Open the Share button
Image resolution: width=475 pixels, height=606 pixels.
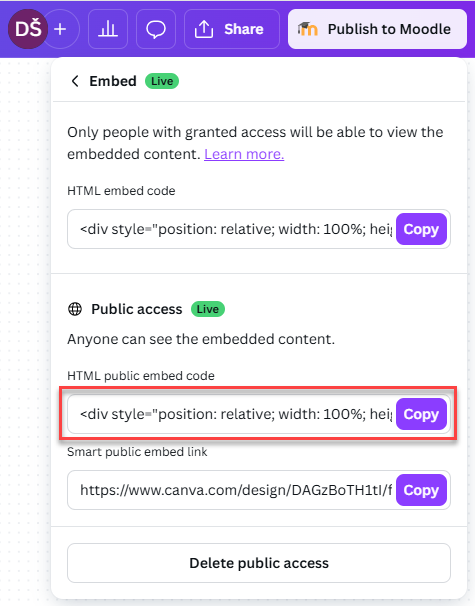pyautogui.click(x=232, y=29)
